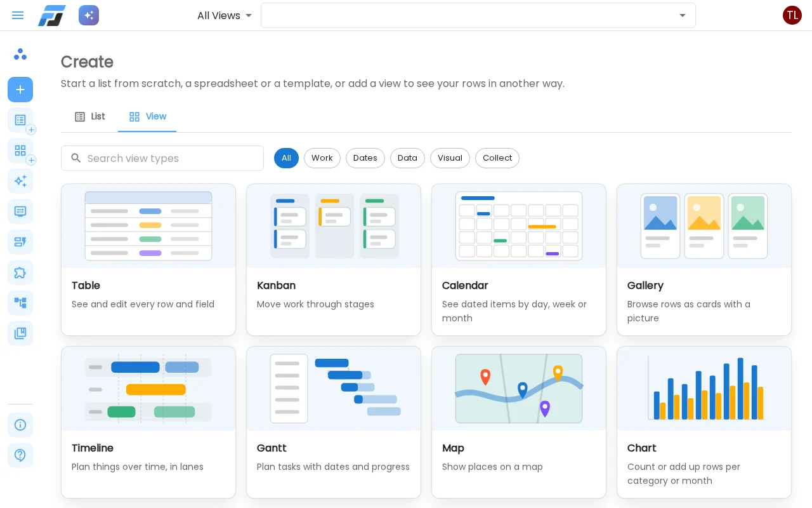Toggle the Visual filter chip
The width and height of the screenshot is (812, 508).
[450, 158]
